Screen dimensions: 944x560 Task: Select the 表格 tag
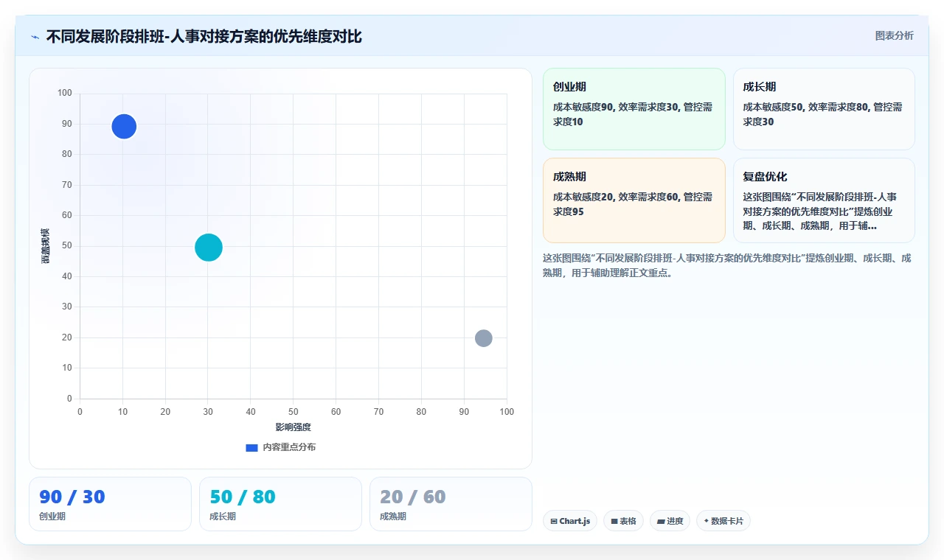[623, 521]
